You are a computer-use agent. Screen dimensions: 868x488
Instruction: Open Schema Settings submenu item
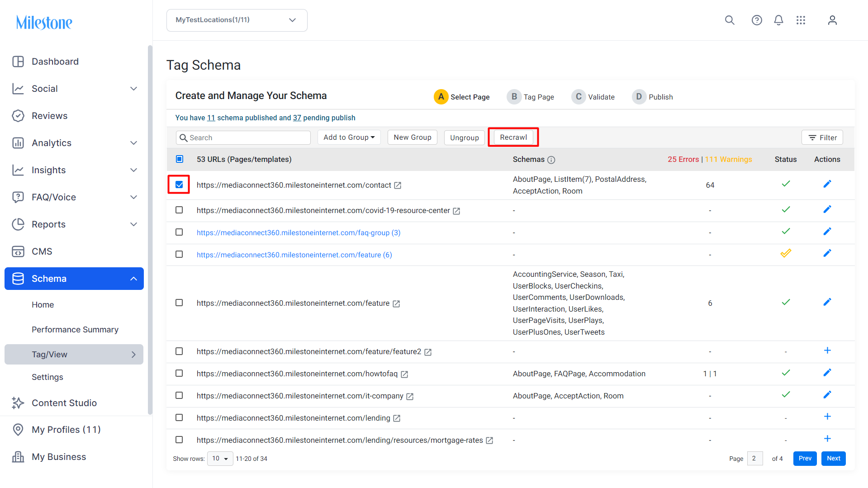(47, 377)
